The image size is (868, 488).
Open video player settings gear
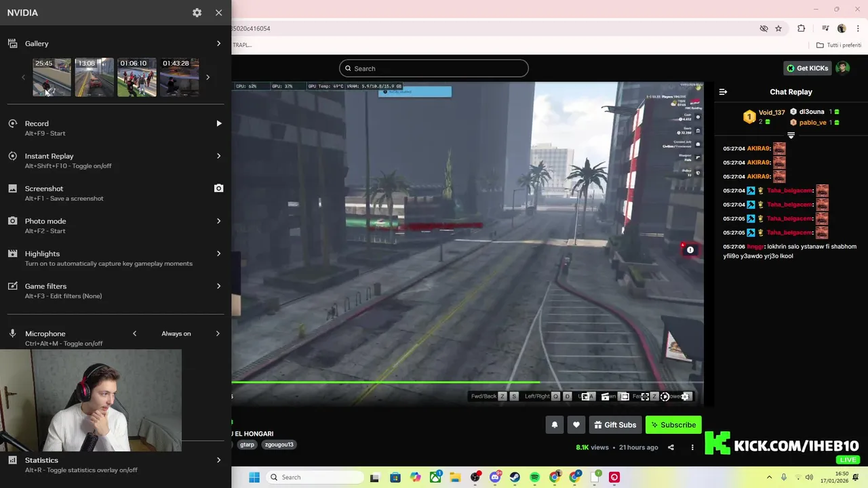(x=685, y=396)
